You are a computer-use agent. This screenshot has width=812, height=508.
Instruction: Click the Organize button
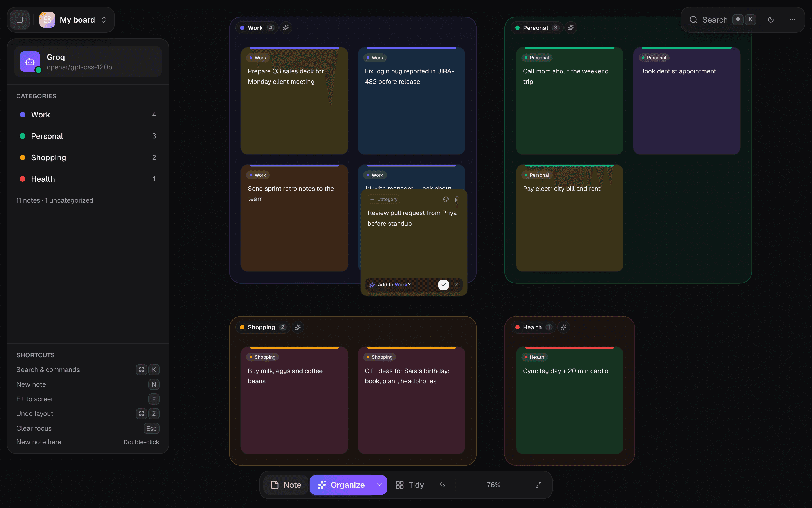(341, 485)
